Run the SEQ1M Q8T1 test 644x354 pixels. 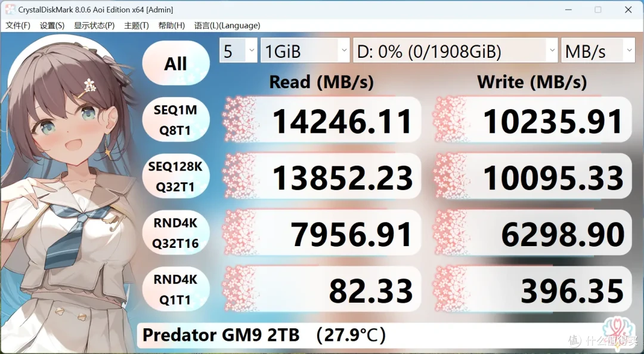click(176, 120)
